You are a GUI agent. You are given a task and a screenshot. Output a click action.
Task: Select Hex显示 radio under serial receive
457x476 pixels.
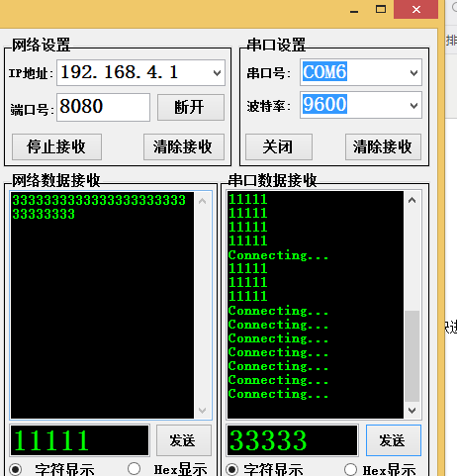350,469
